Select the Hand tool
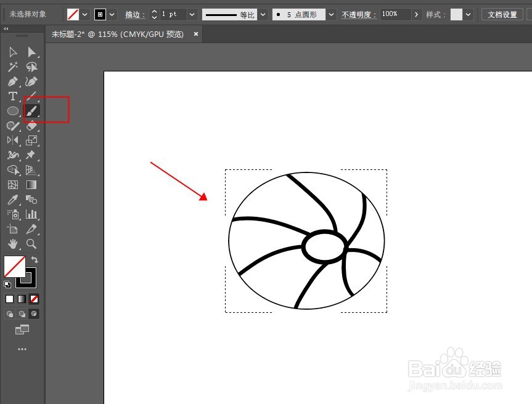This screenshot has width=532, height=404. pyautogui.click(x=13, y=244)
